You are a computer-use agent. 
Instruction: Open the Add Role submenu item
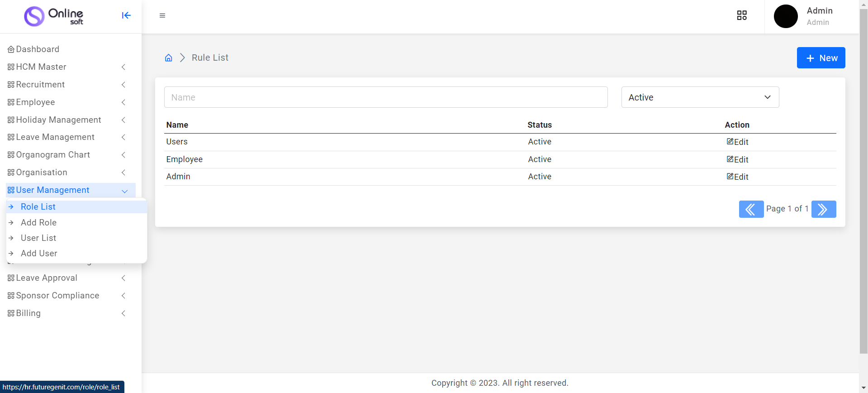39,222
